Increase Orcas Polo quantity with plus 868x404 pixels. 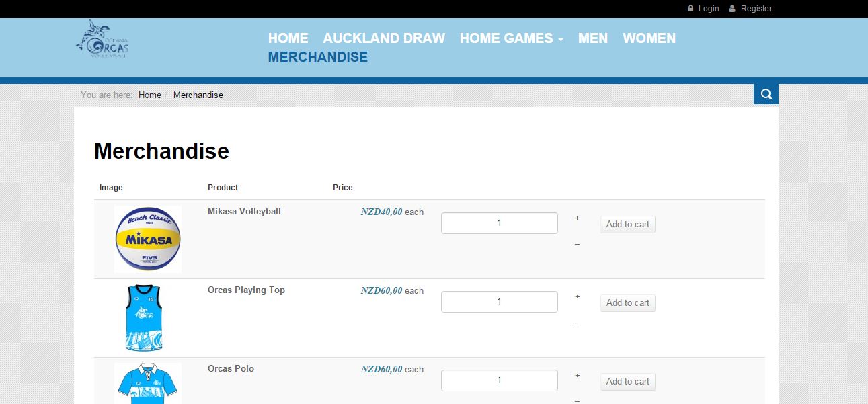(x=578, y=375)
